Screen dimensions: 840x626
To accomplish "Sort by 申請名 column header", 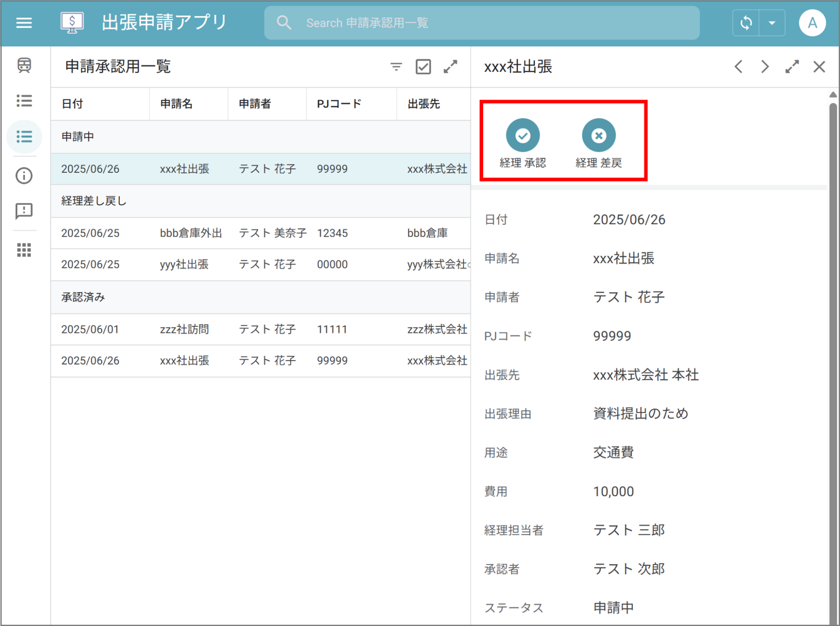I will click(176, 104).
